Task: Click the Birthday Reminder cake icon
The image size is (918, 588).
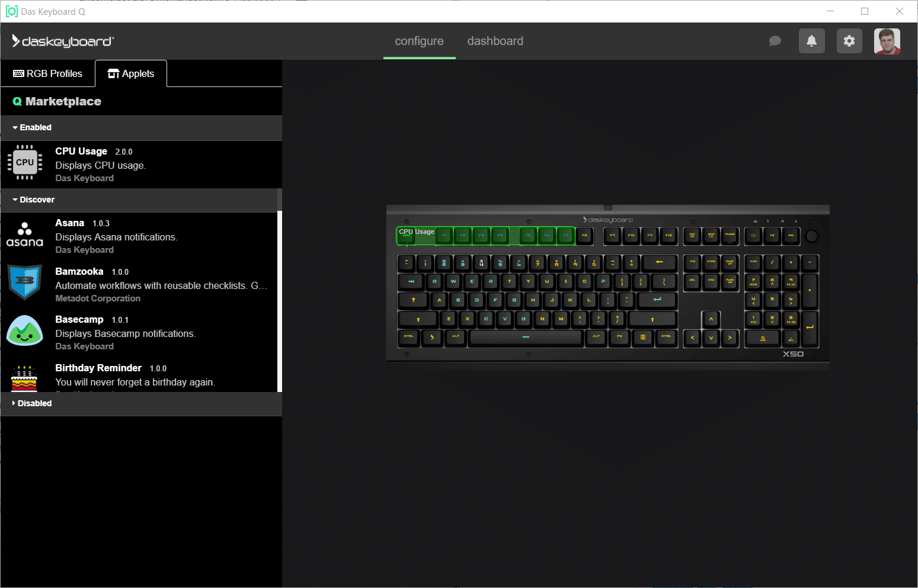Action: click(25, 378)
